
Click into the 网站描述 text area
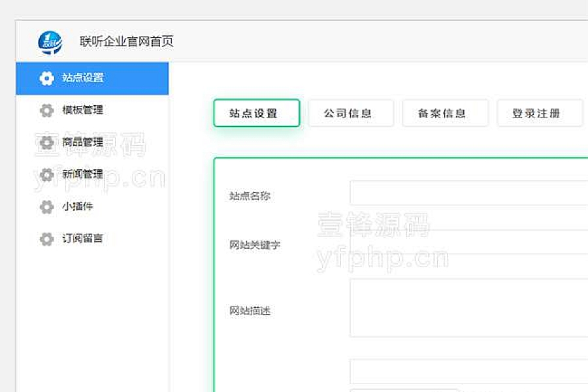(x=468, y=308)
